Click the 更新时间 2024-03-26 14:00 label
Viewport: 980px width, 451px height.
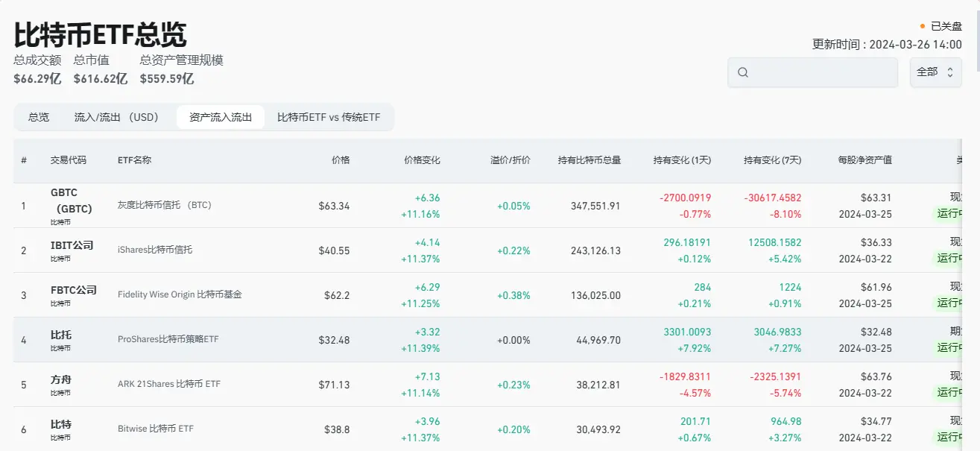tap(887, 45)
